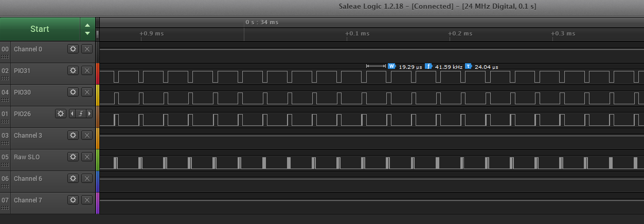Clear the trigger on Channel 0

pos(87,49)
